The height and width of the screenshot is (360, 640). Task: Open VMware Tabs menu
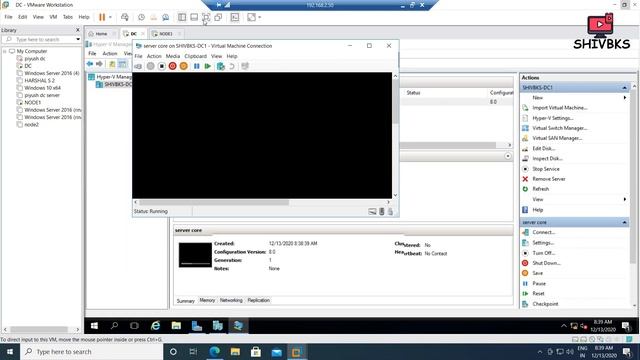tap(68, 17)
